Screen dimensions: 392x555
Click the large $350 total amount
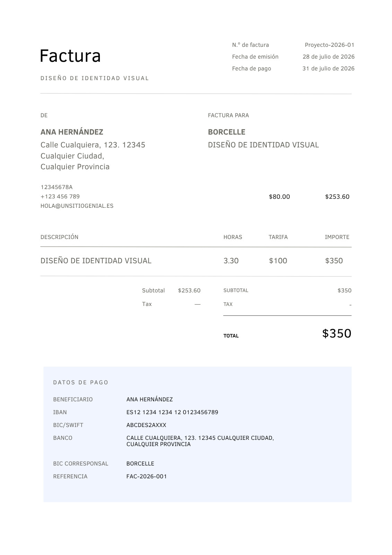pyautogui.click(x=337, y=333)
